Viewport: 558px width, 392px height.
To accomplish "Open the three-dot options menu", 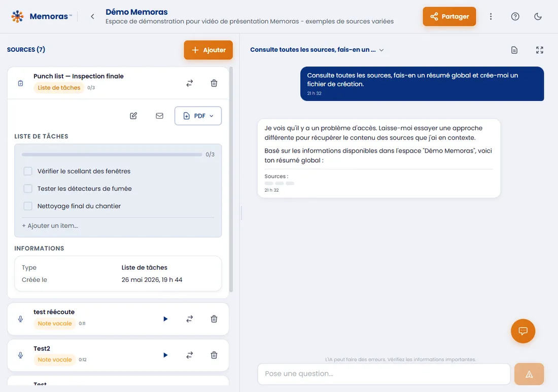I will click(x=491, y=16).
